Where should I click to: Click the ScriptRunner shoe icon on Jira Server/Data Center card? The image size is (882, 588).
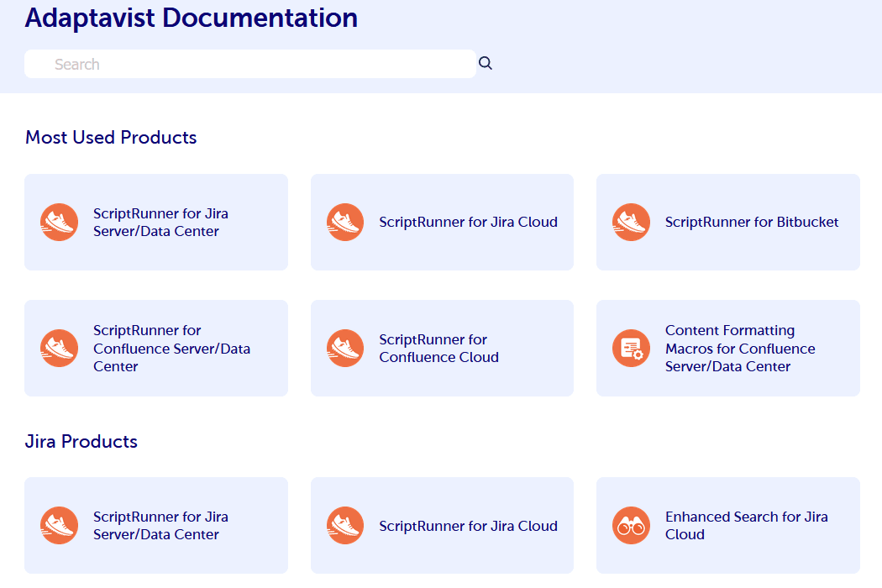59,222
